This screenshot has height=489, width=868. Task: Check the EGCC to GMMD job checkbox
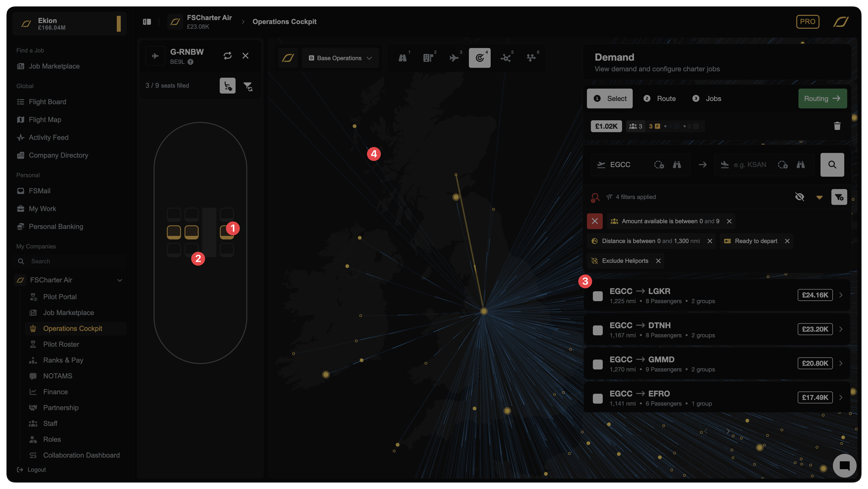pos(598,364)
